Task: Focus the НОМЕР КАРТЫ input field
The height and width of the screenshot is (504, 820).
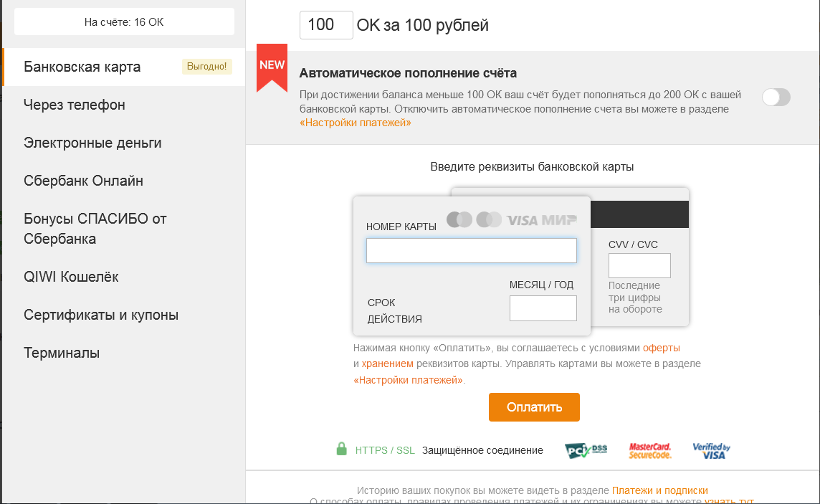Action: point(471,250)
